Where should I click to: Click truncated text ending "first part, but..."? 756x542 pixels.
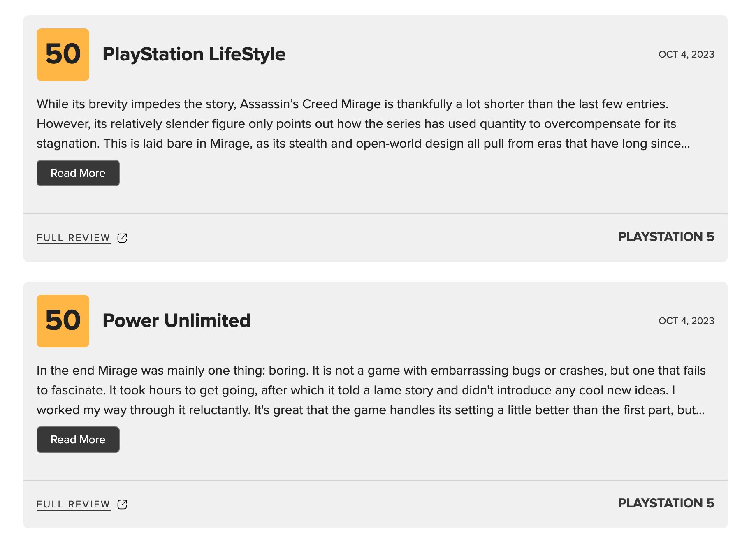[371, 410]
